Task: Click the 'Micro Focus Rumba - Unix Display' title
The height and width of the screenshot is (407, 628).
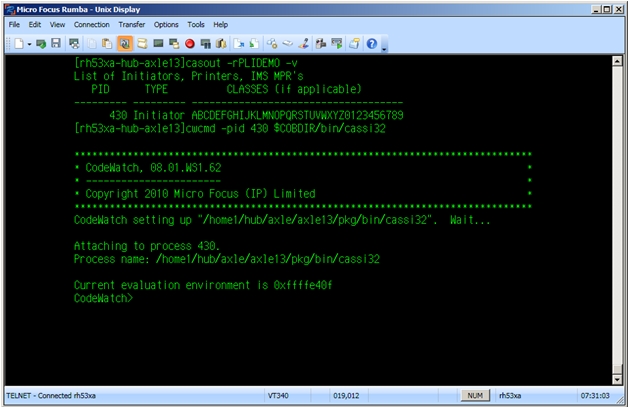Action: (78, 9)
